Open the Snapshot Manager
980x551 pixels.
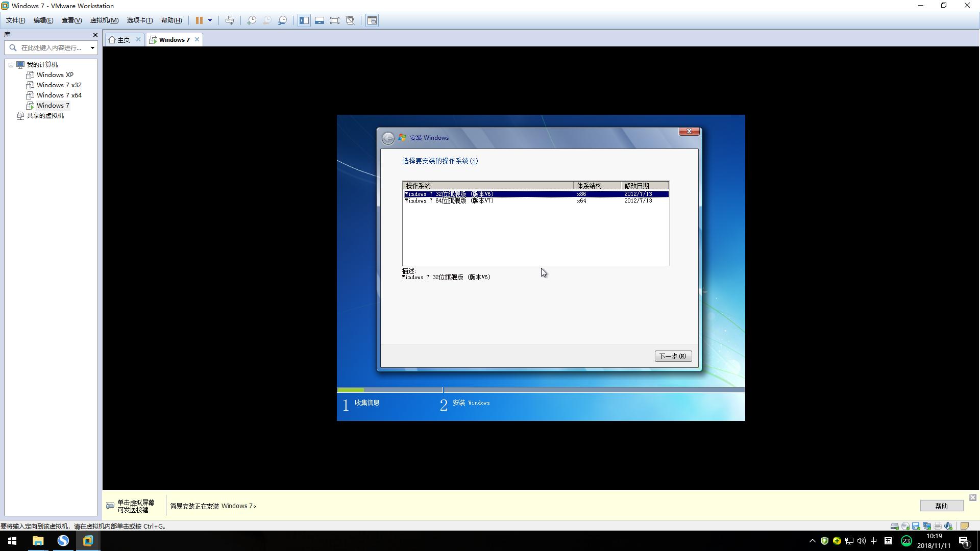tap(283, 20)
